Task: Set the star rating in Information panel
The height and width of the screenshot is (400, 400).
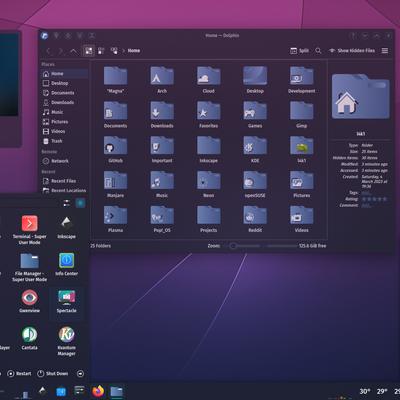Action: 374,199
